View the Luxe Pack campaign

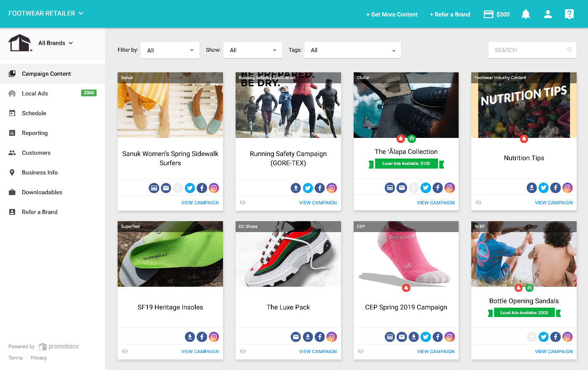tap(318, 351)
